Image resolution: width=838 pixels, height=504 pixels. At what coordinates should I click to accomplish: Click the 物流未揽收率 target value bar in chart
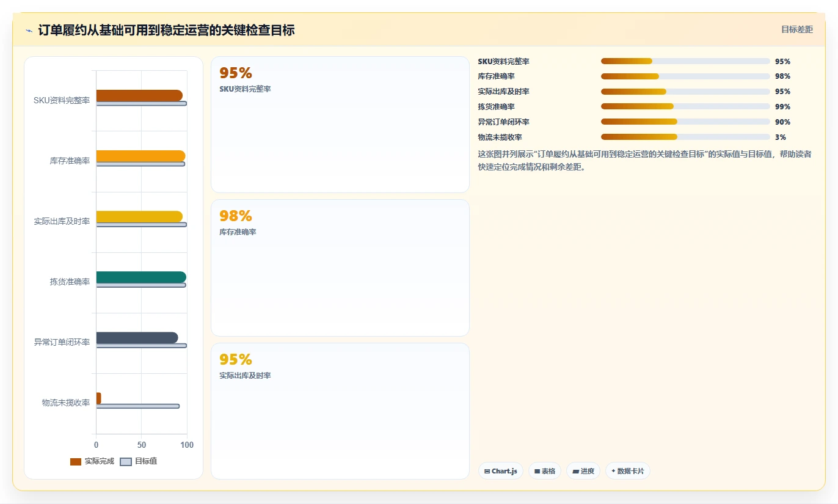click(x=138, y=406)
